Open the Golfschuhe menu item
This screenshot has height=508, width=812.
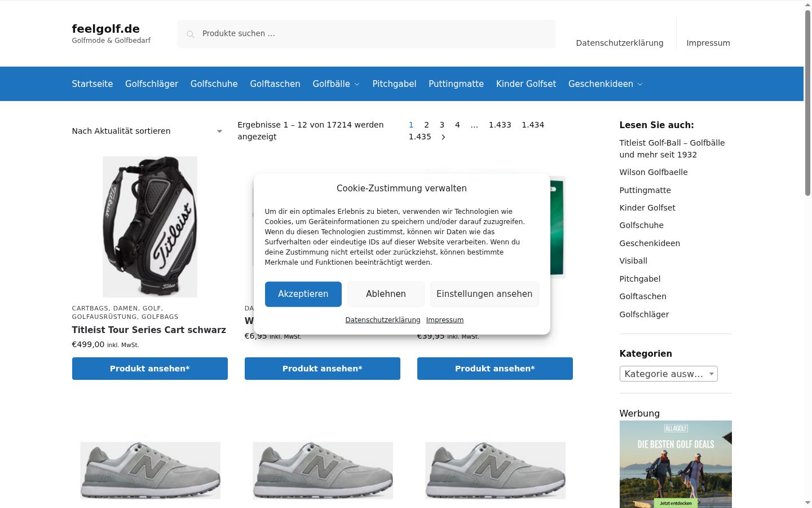click(214, 84)
